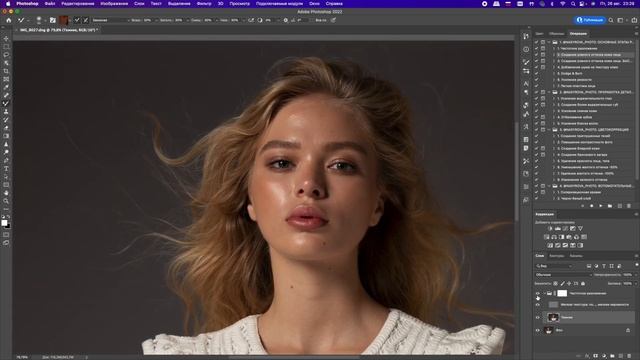The width and height of the screenshot is (640, 360).
Task: Click trash icon at bottom of Actions panel
Action: coord(629,206)
